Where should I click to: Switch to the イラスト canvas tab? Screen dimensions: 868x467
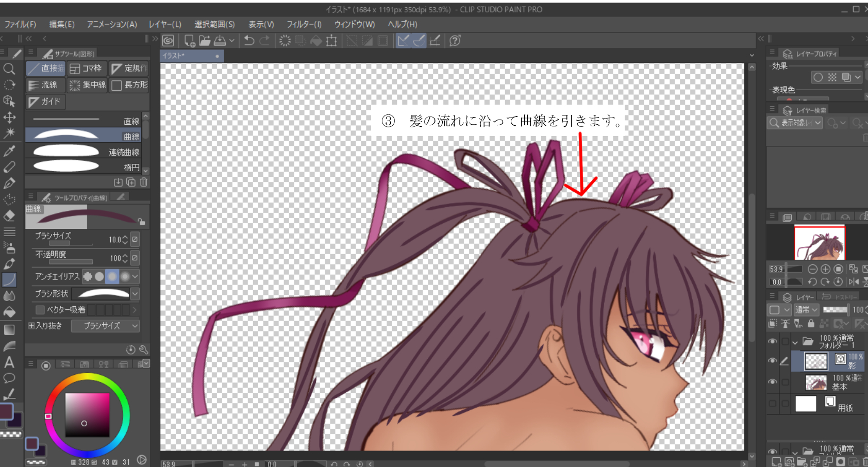pos(192,56)
